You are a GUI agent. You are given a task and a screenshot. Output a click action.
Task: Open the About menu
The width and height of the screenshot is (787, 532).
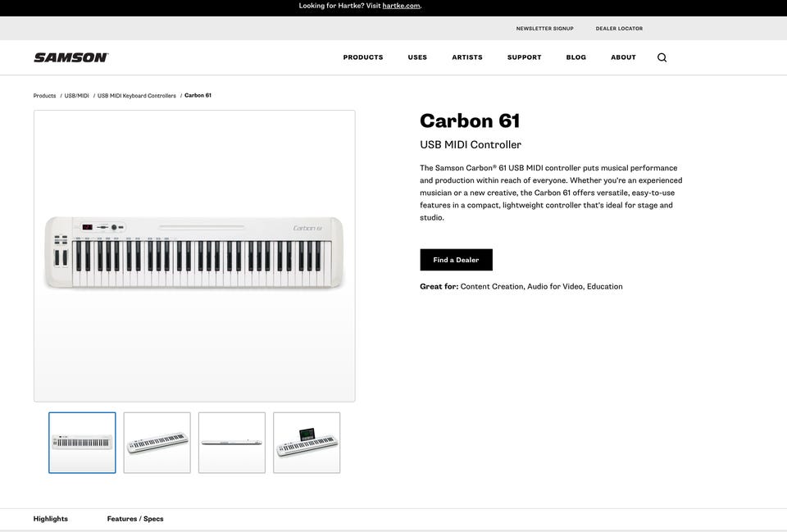click(x=623, y=57)
